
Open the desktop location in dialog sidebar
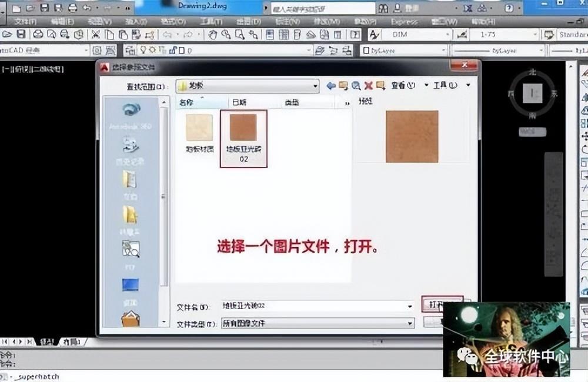[x=130, y=291]
